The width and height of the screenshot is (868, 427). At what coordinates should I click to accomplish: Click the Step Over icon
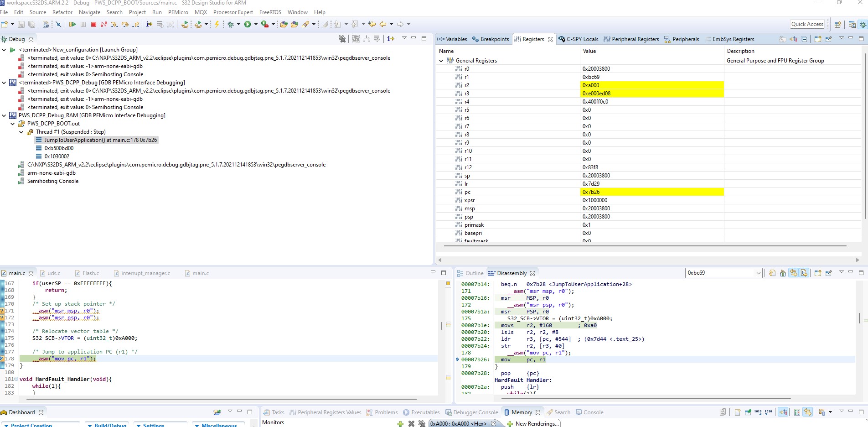(125, 24)
